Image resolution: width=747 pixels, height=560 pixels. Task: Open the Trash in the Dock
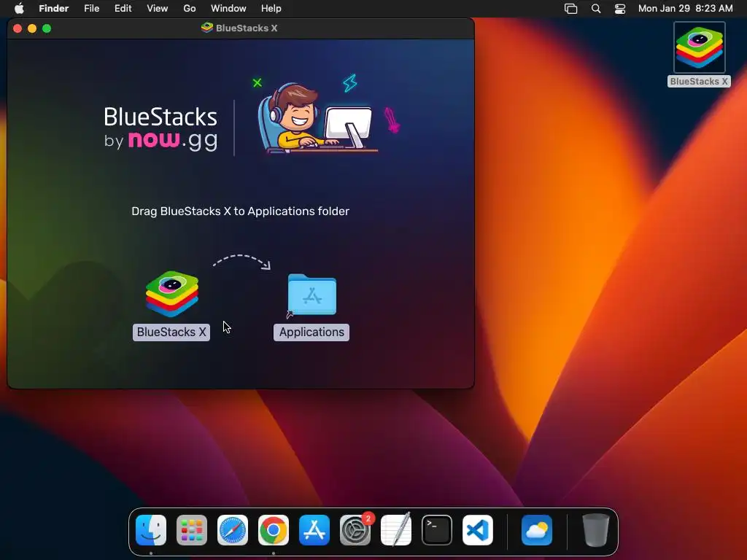point(595,530)
